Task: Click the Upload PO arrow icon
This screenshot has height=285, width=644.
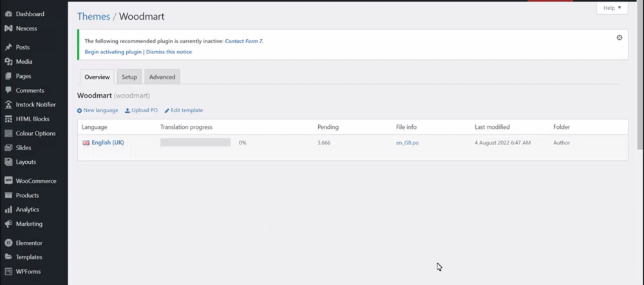Action: point(128,111)
